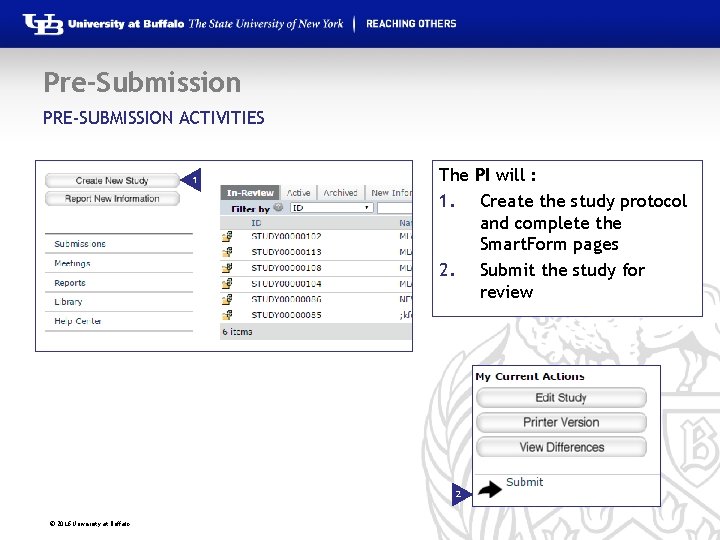
Task: Click the Report New Information button
Action: (x=112, y=199)
